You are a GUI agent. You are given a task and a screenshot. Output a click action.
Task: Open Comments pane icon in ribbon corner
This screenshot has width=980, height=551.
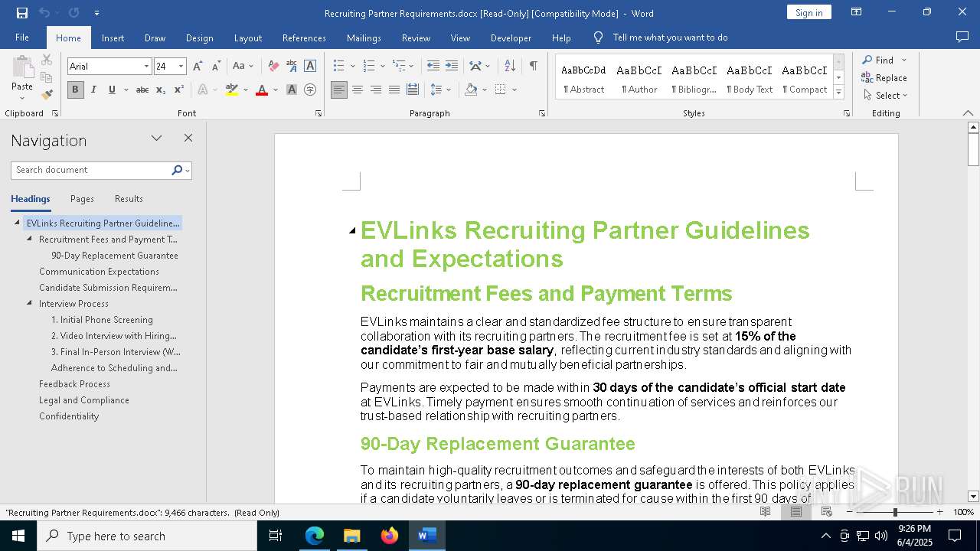tap(962, 37)
